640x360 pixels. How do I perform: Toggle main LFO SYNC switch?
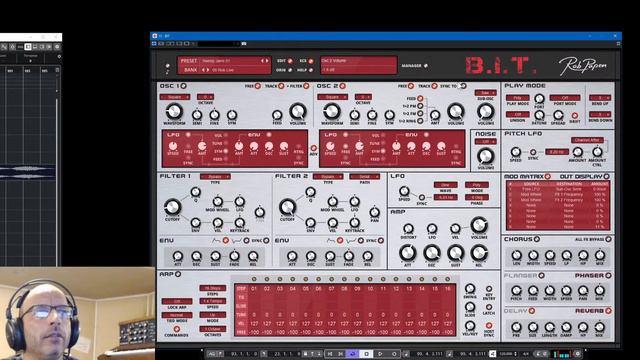(x=422, y=198)
